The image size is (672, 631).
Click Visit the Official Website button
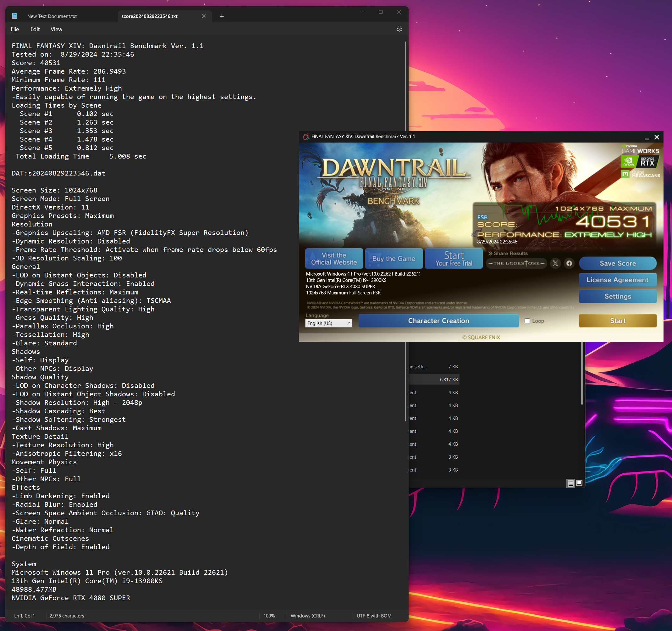[x=334, y=259]
